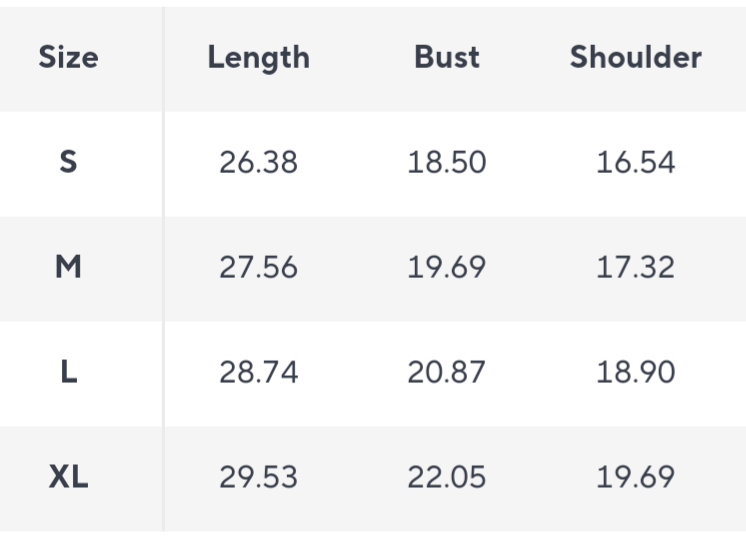This screenshot has width=746, height=538.
Task: Click the Bust column header
Action: pyautogui.click(x=447, y=58)
